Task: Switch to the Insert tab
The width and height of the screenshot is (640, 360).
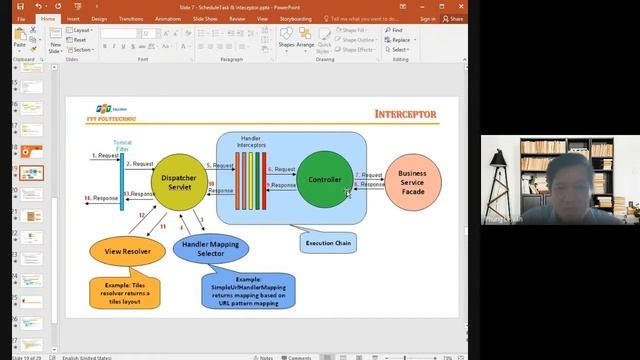Action: point(73,19)
